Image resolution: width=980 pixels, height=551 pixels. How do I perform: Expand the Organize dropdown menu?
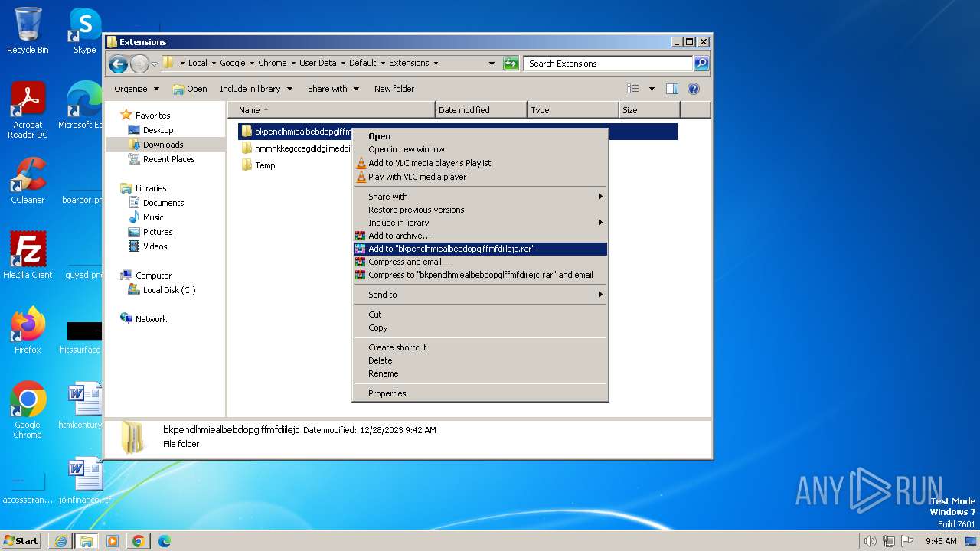tap(136, 89)
